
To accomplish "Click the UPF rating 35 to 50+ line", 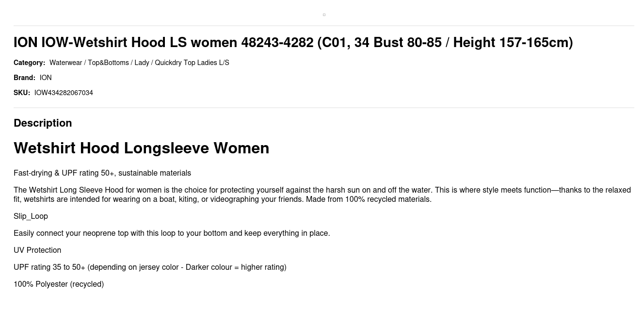I will 150,267.
